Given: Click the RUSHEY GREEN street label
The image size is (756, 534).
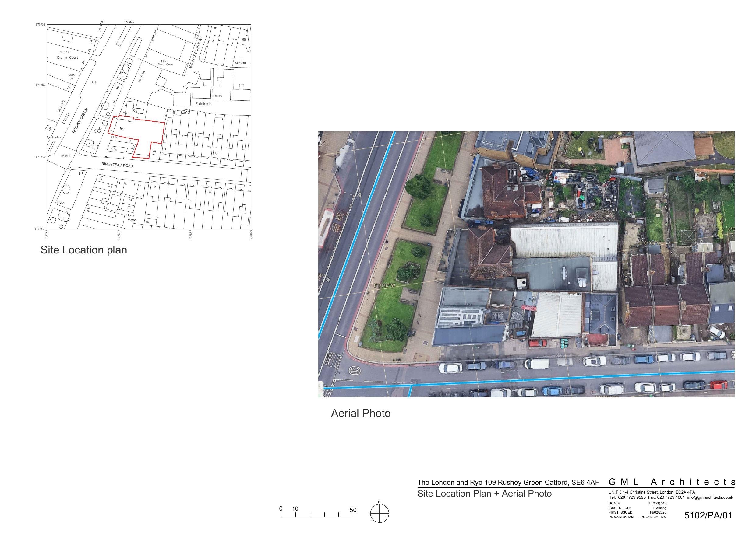Looking at the screenshot, I should coord(80,121).
